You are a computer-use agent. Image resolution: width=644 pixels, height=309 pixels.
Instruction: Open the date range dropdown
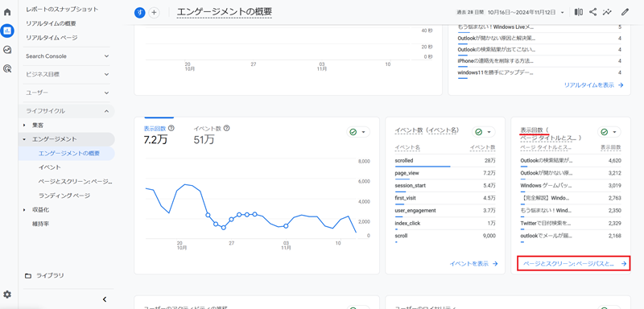click(x=511, y=13)
